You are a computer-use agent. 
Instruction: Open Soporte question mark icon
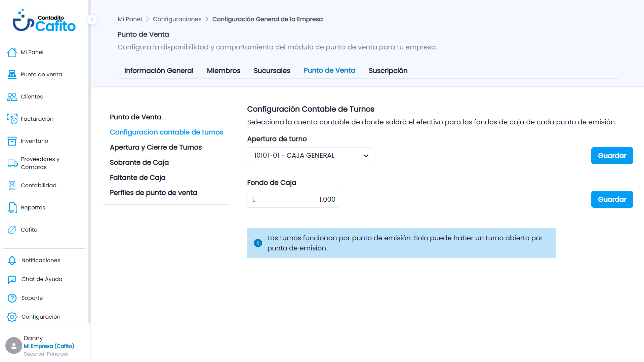12,298
